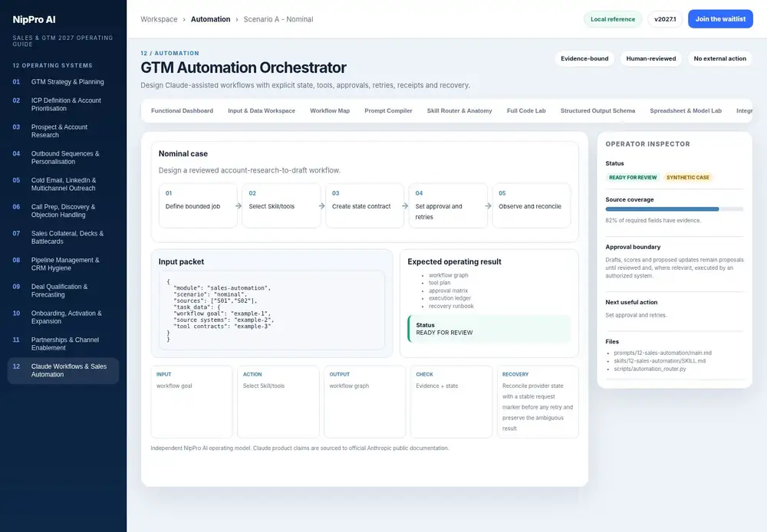The height and width of the screenshot is (532, 767).
Task: Select Prospect & Account Research item
Action: tap(63, 130)
